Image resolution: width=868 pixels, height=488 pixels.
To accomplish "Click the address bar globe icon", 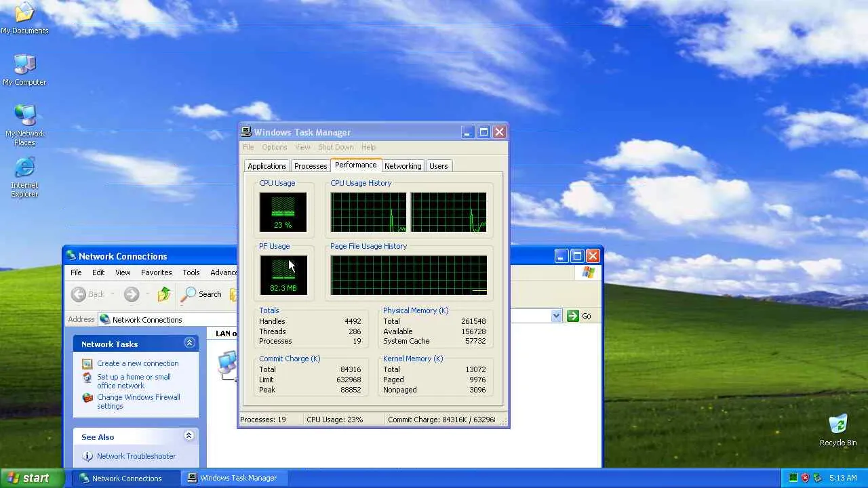I will (104, 319).
